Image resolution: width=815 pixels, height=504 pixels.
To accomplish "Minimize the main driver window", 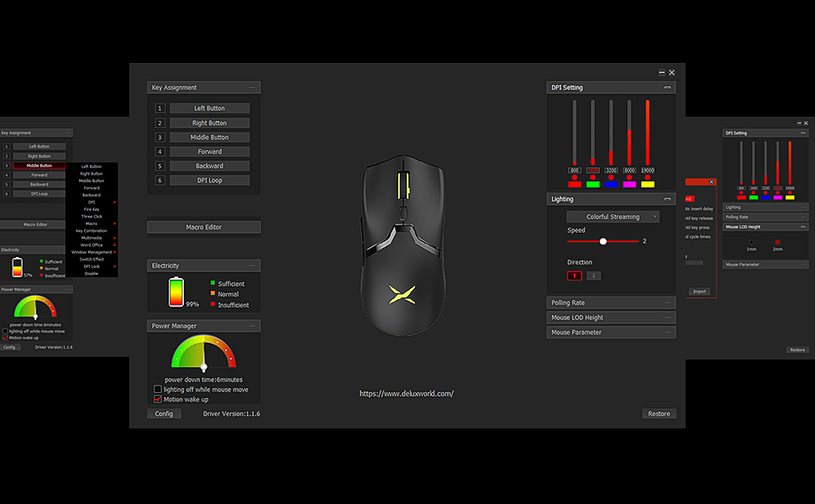I will pos(662,73).
